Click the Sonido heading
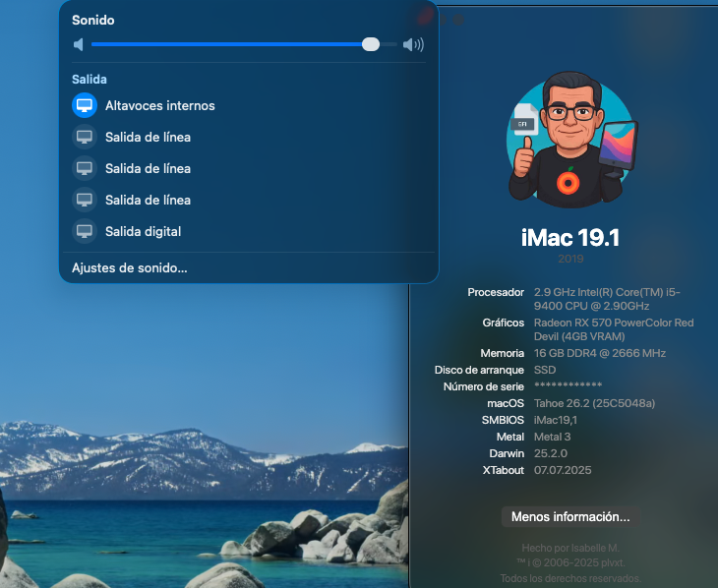The height and width of the screenshot is (588, 718). (x=93, y=20)
